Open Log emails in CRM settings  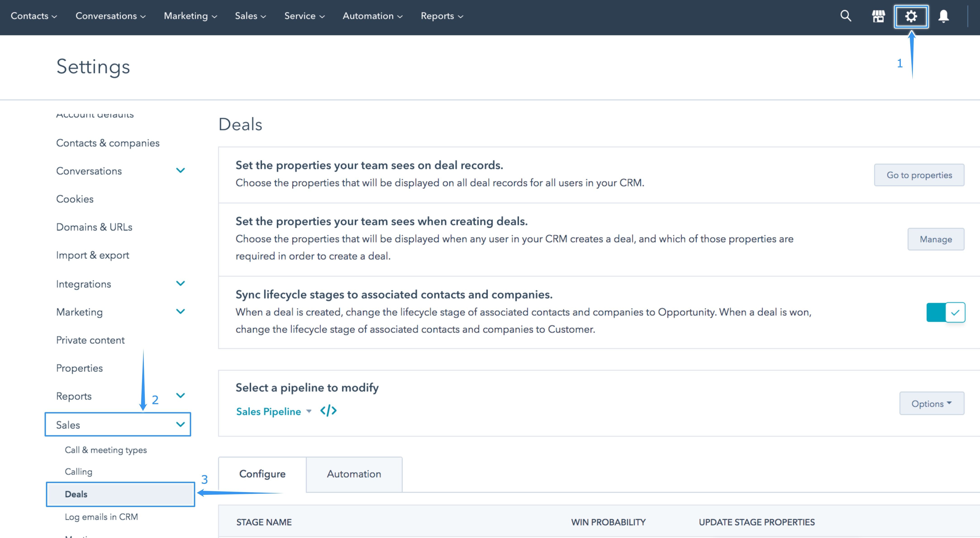[101, 517]
